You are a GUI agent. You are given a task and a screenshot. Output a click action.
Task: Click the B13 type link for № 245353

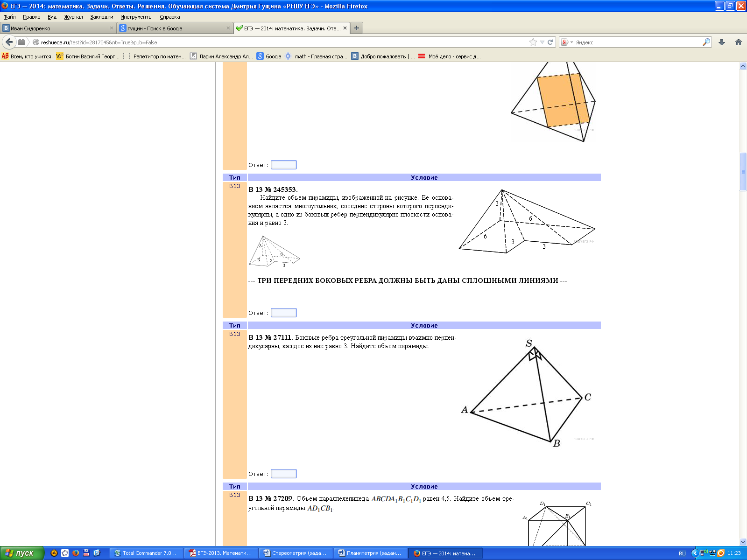235,186
